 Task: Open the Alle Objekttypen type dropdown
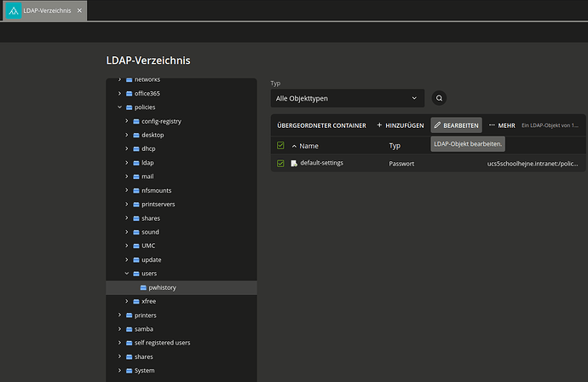[347, 98]
